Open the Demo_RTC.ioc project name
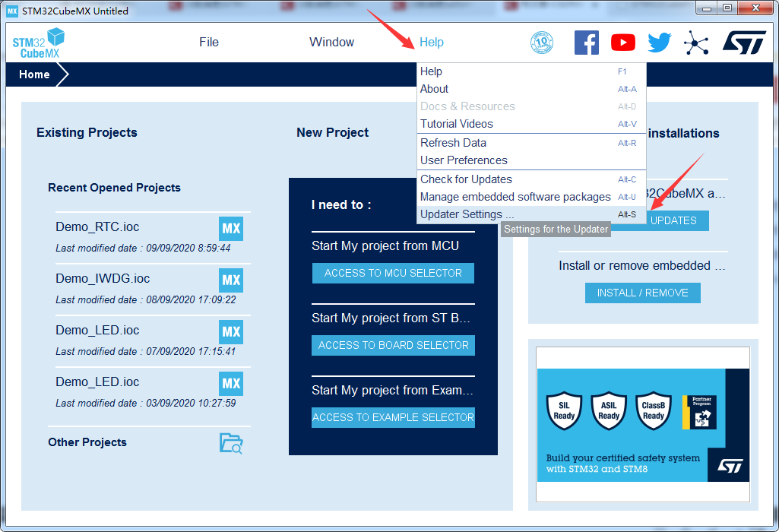This screenshot has width=779, height=532. [97, 227]
